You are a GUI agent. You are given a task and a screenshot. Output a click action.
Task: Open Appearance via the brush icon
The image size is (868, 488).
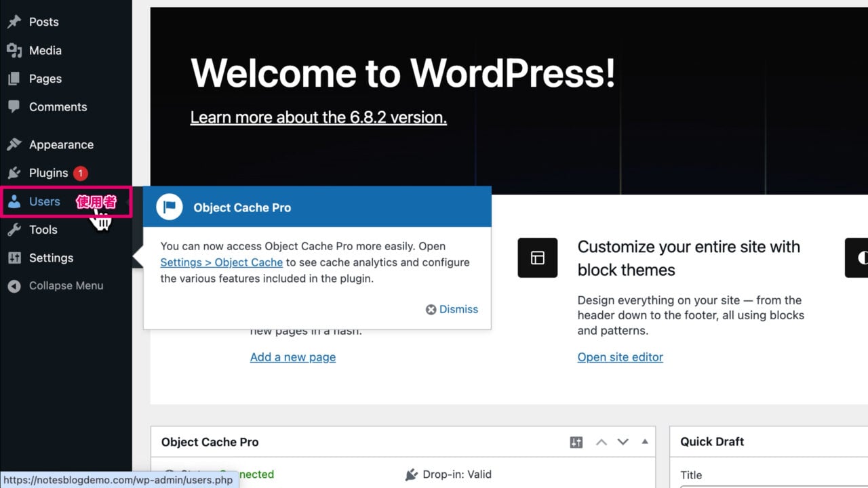tap(15, 144)
